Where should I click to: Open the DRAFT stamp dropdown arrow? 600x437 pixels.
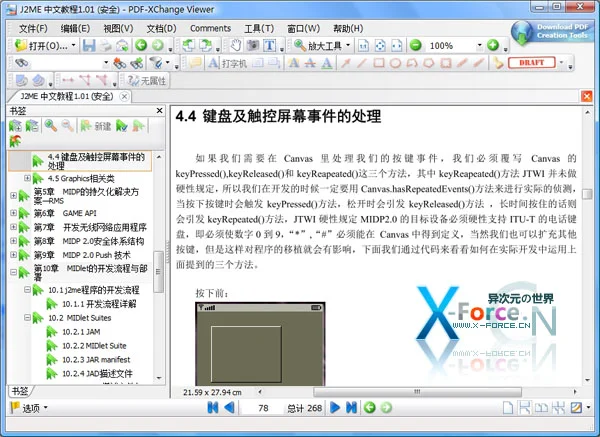561,63
